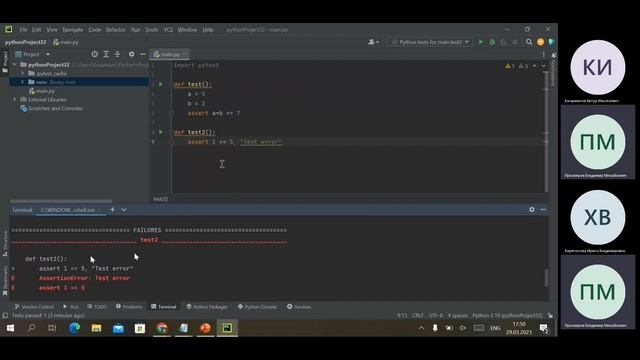Select main.py in the project tree
The image size is (640, 360).
tap(42, 91)
